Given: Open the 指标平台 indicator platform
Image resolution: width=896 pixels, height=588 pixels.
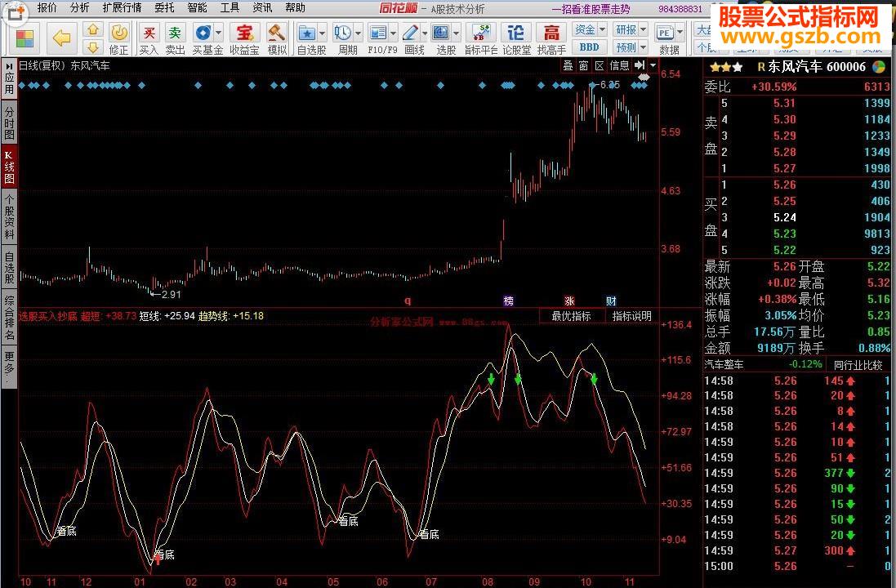Looking at the screenshot, I should 480,39.
